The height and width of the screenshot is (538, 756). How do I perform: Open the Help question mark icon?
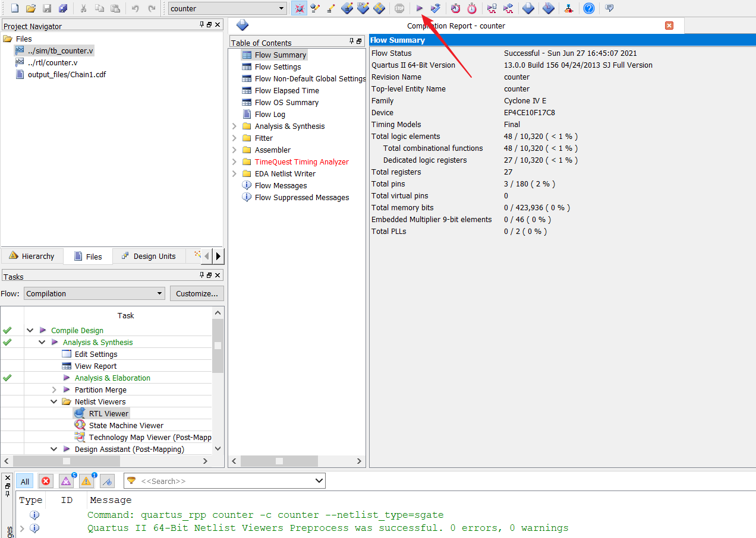589,8
